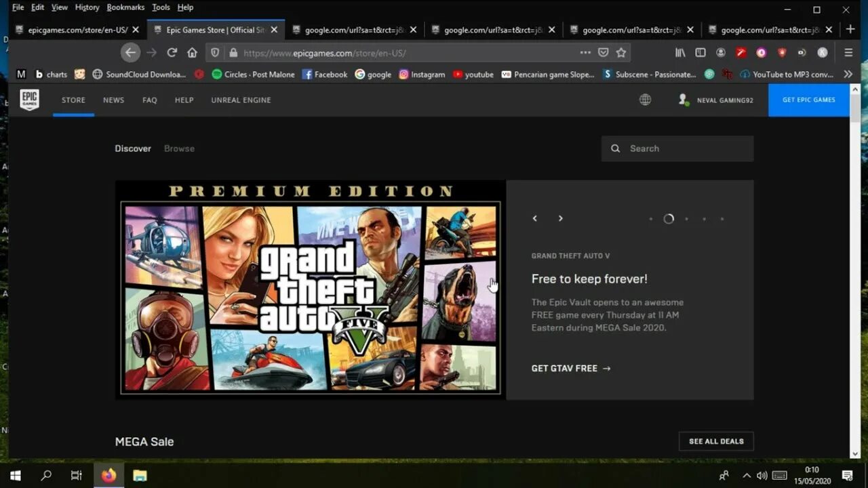Toggle the sidebar view icon
Image resolution: width=868 pixels, height=488 pixels.
click(x=701, y=52)
